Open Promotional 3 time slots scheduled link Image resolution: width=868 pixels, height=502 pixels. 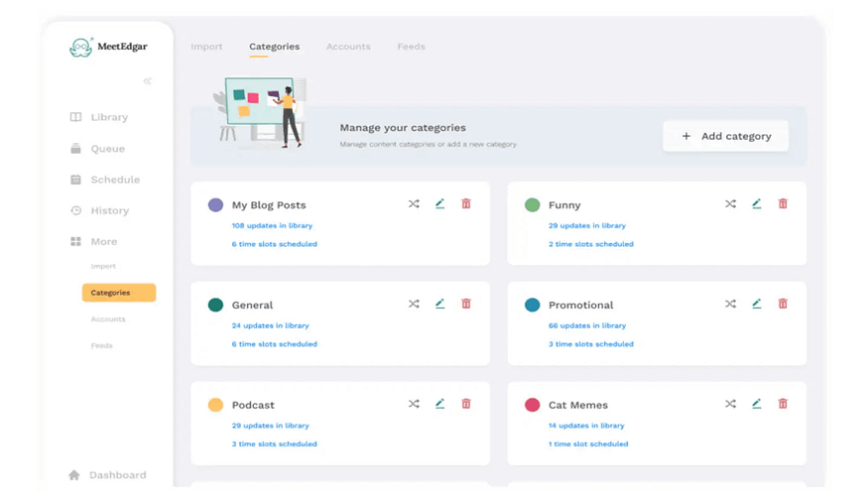590,344
